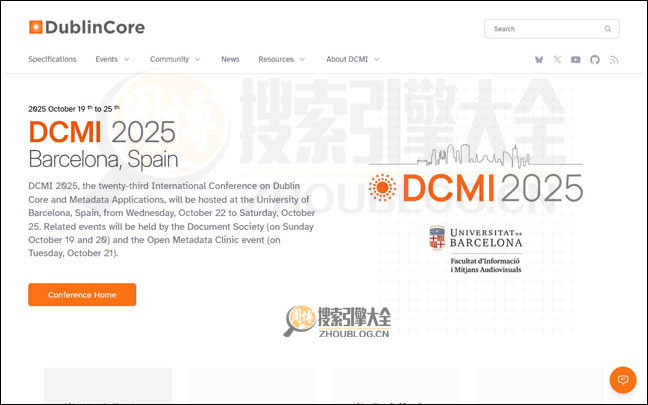Expand the Resources dropdown menu
This screenshot has width=648, height=405.
point(282,59)
